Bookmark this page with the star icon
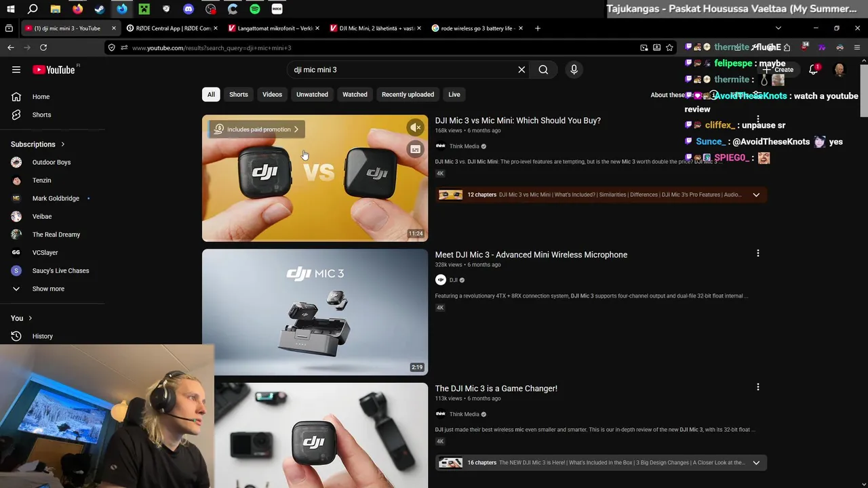 point(669,47)
